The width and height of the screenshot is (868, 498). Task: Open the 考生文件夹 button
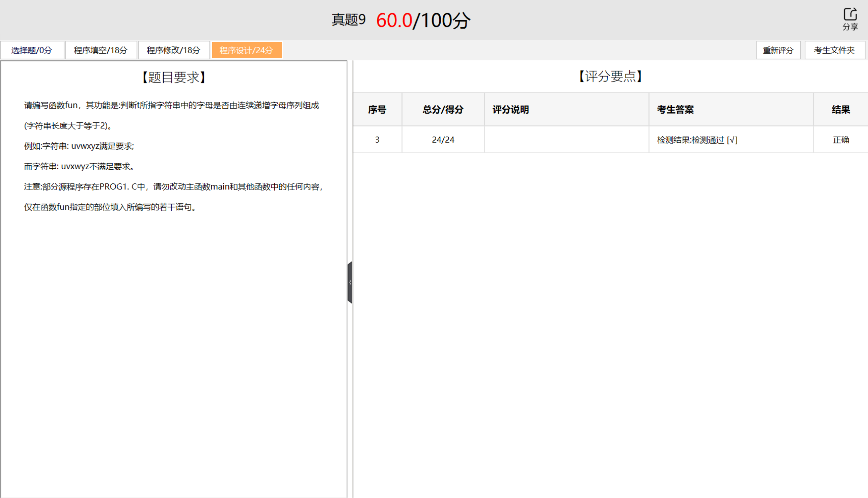(x=834, y=50)
